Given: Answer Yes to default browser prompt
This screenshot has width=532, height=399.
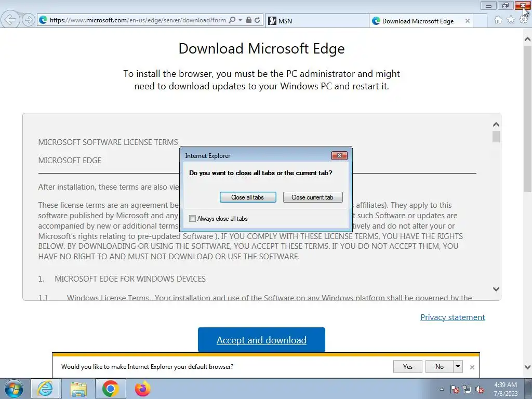Looking at the screenshot, I should click(x=407, y=366).
